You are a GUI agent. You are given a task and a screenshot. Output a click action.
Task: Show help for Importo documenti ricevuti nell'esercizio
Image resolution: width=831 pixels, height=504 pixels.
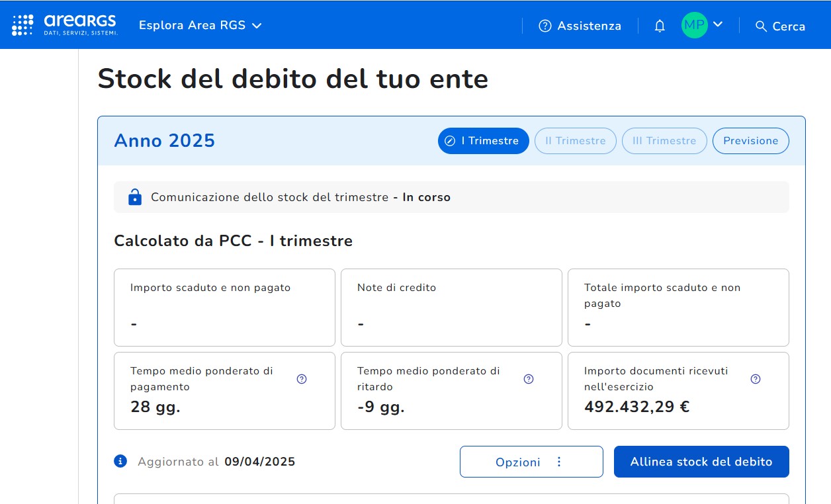[756, 379]
